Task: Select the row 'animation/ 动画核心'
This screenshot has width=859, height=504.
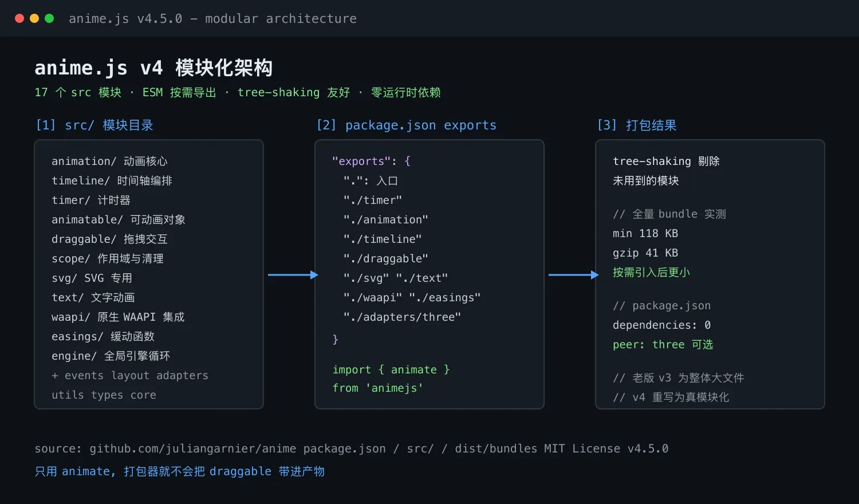Action: (109, 161)
